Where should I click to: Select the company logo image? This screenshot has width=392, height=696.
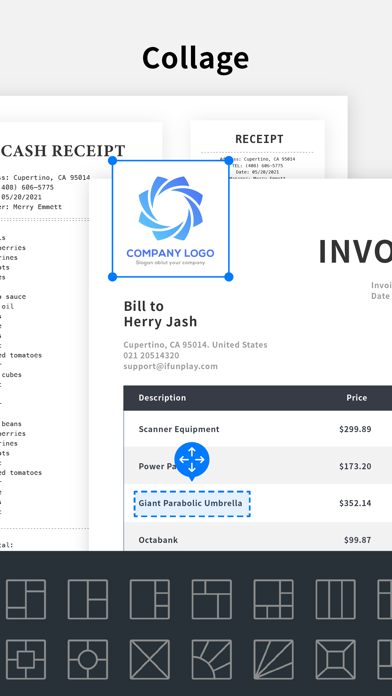click(x=170, y=219)
